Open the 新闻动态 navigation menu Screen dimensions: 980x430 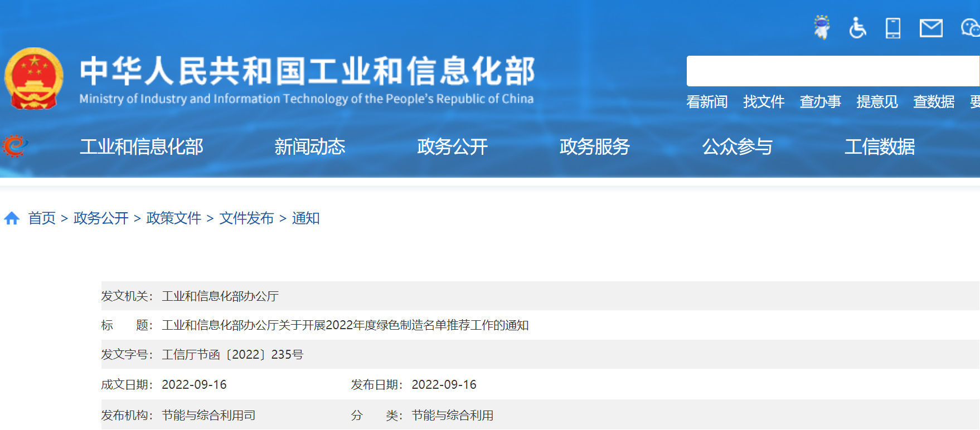point(310,146)
